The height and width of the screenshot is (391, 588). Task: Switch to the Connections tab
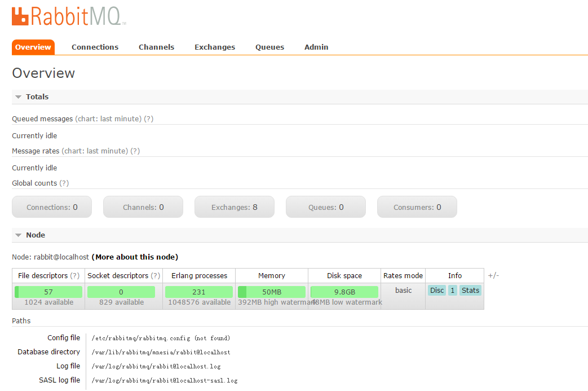coord(95,47)
